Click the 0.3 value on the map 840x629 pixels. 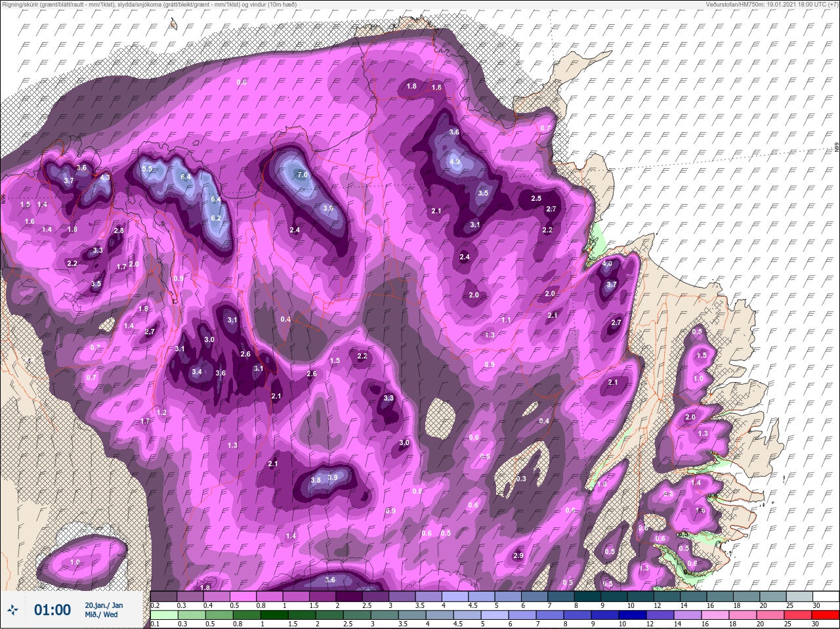(521, 479)
